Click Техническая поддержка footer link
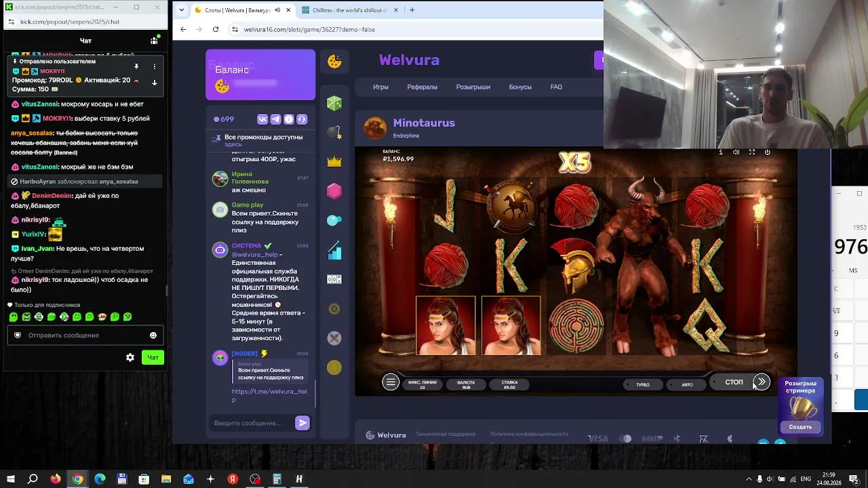 tap(446, 434)
